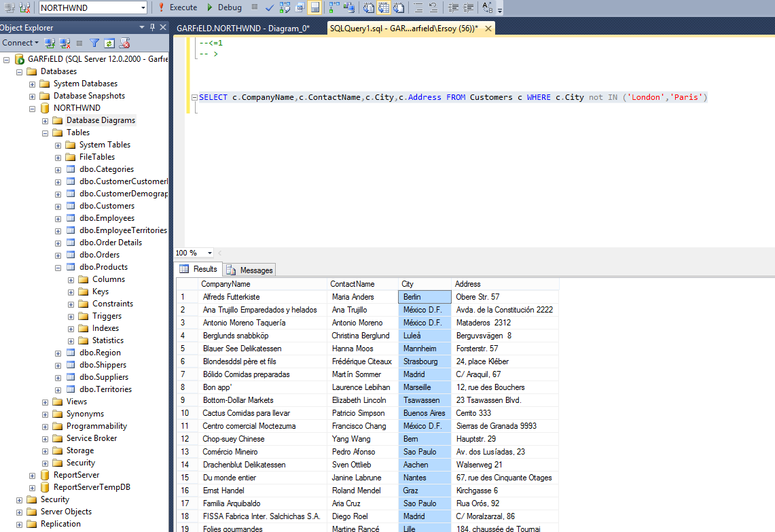The image size is (775, 532).
Task: Click the Object Explorer Stop icon
Action: [79, 43]
